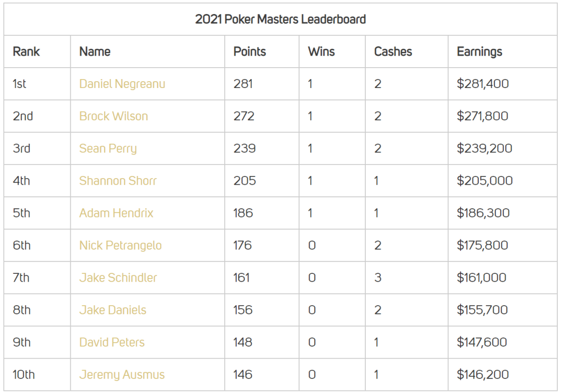Image resolution: width=562 pixels, height=392 pixels.
Task: Click the Points column header
Action: 250,52
